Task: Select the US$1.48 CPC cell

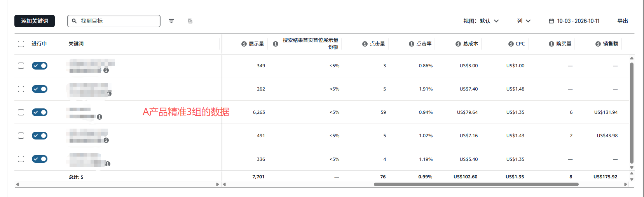Action: pos(515,89)
